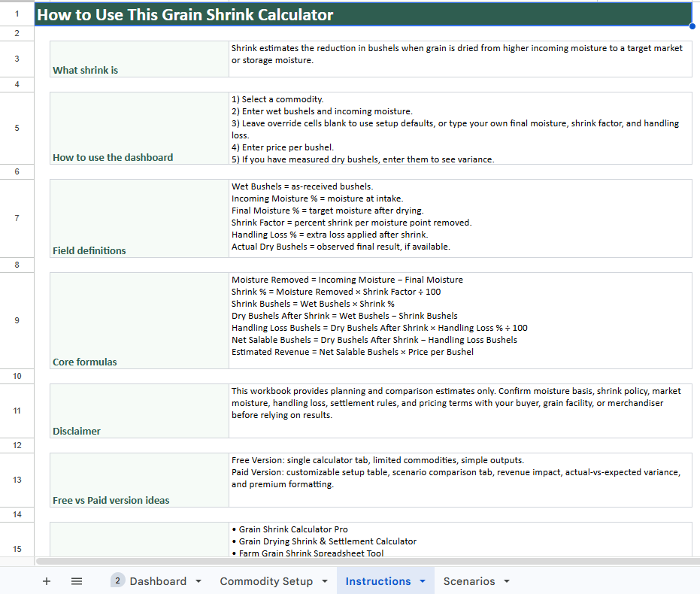
Task: Open the Dashboard tab dropdown menu
Action: [x=197, y=580]
